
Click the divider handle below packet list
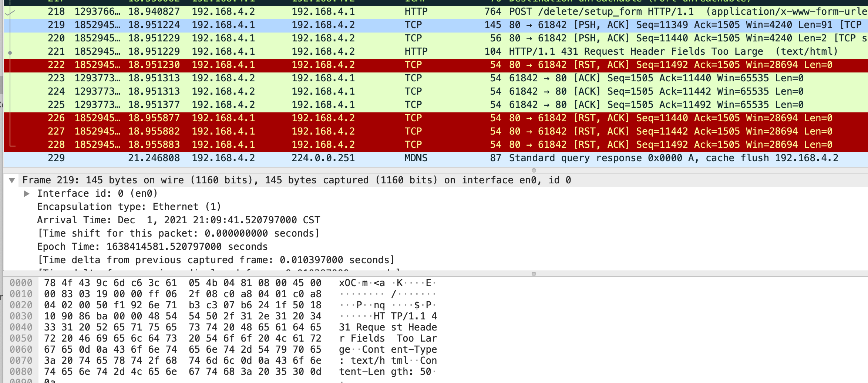[534, 170]
